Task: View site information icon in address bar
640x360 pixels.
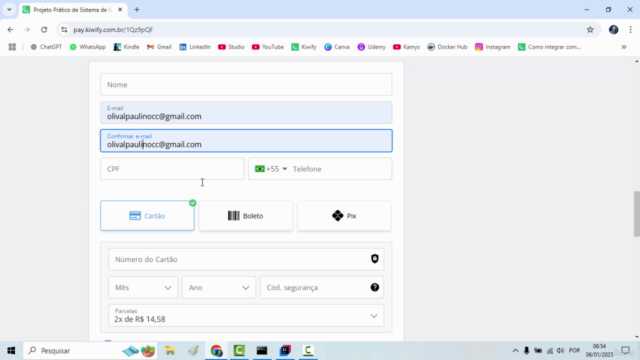Action: pyautogui.click(x=64, y=29)
